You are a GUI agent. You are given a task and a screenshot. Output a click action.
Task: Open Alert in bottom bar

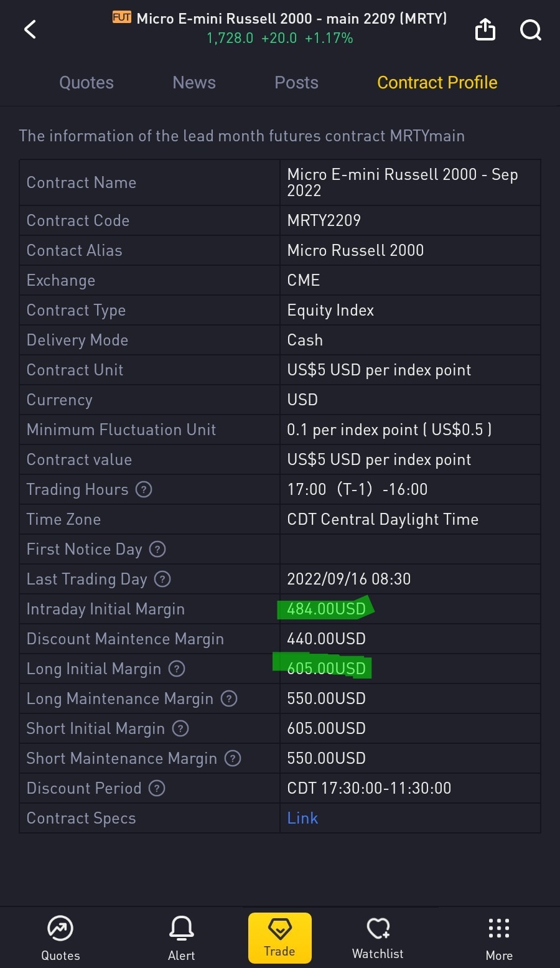182,937
